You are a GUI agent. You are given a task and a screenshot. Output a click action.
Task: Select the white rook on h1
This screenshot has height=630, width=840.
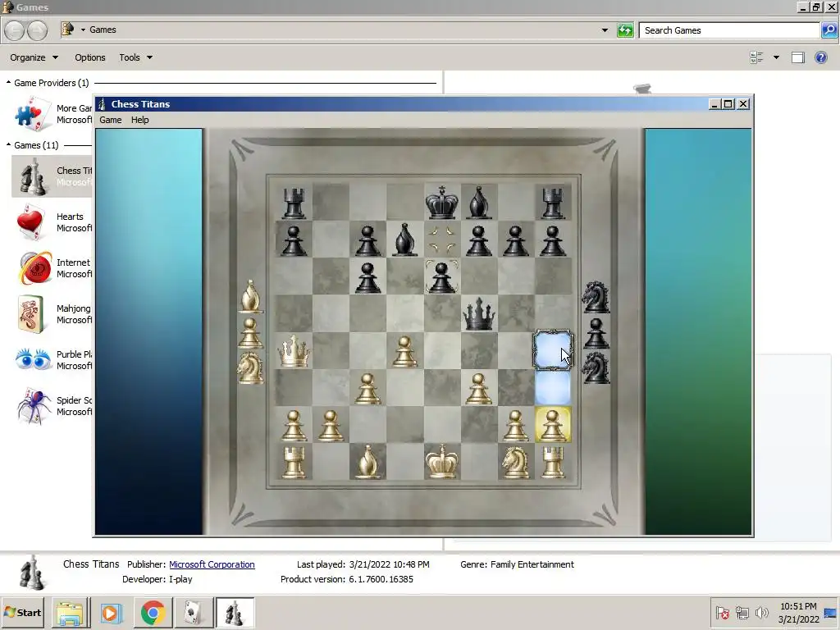(x=552, y=463)
